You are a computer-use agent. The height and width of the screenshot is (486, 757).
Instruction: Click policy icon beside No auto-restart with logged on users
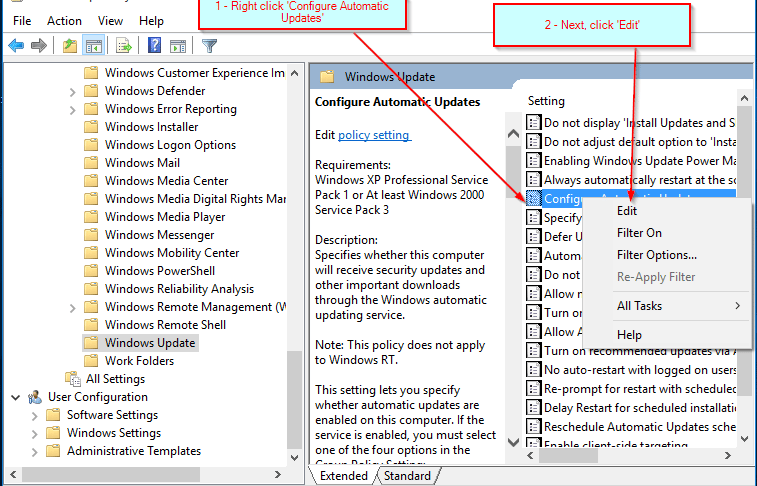click(x=533, y=370)
